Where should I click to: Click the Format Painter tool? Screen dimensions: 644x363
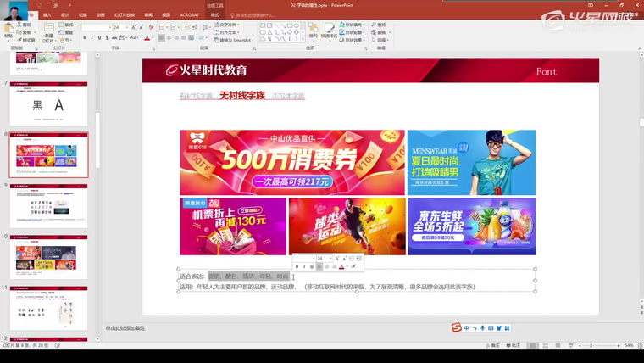click(x=27, y=40)
